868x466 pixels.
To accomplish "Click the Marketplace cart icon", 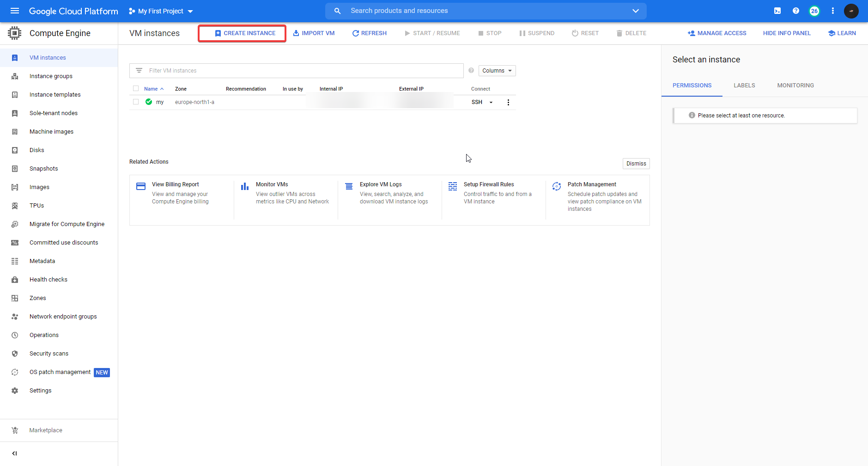I will pos(15,430).
